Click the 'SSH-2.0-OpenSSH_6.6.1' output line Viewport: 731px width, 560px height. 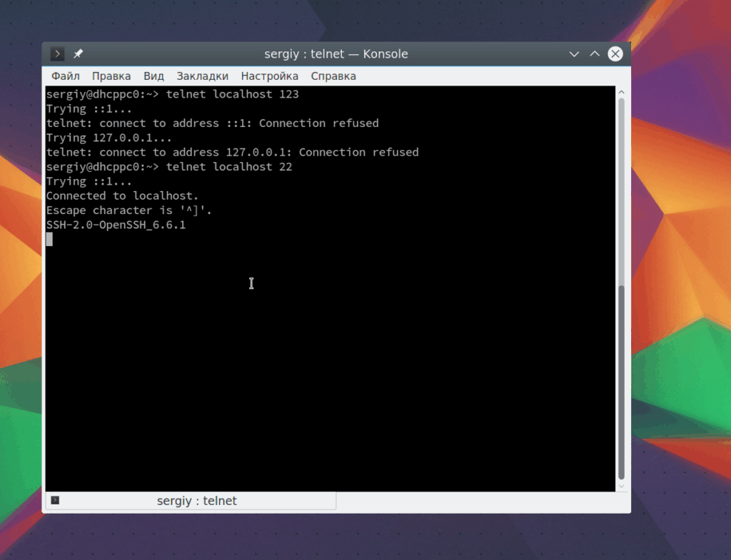click(116, 225)
